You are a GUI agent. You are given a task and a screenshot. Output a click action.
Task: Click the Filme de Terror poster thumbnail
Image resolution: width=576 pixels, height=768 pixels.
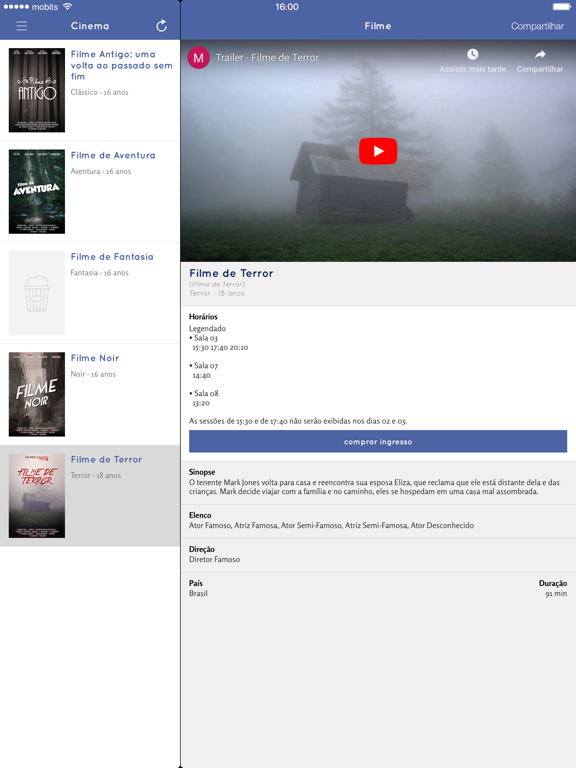tap(37, 496)
